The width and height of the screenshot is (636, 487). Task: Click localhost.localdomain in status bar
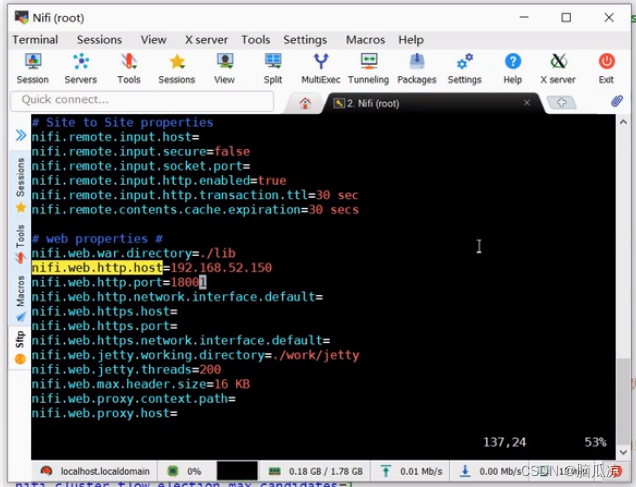pyautogui.click(x=105, y=471)
